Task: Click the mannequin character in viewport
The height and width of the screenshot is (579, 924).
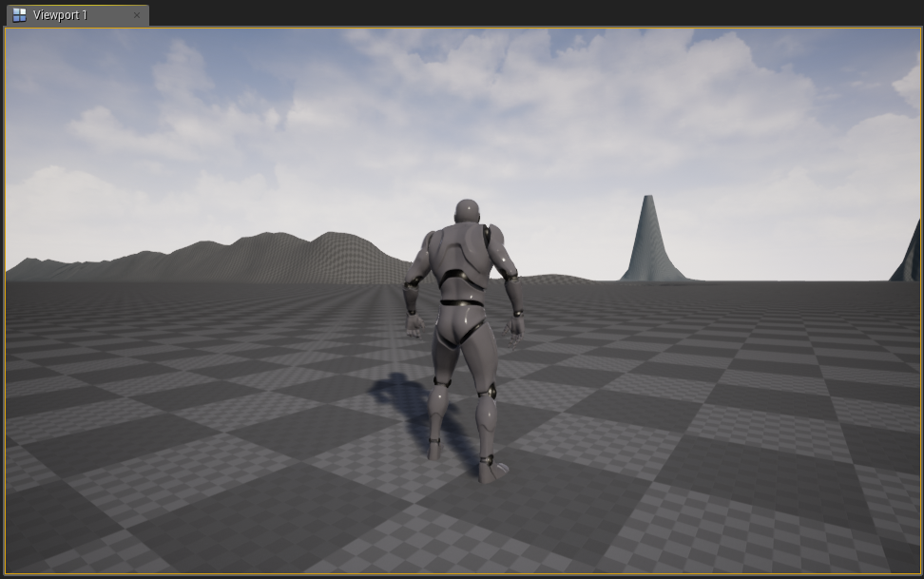Action: pyautogui.click(x=463, y=340)
